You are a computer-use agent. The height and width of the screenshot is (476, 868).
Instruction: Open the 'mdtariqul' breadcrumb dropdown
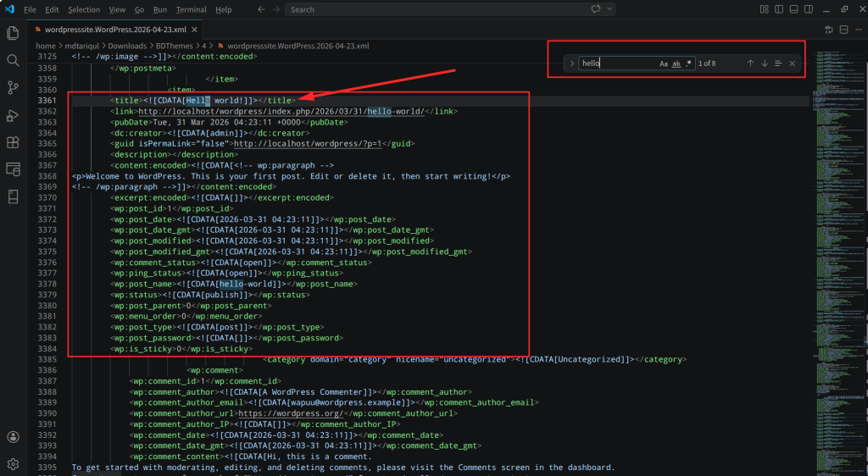pyautogui.click(x=82, y=46)
